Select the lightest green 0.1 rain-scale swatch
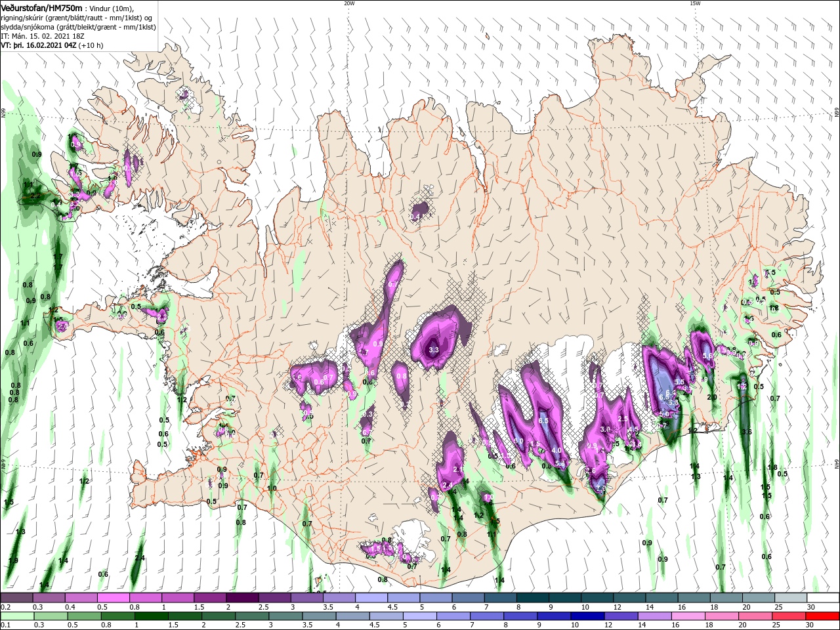 [x=17, y=616]
